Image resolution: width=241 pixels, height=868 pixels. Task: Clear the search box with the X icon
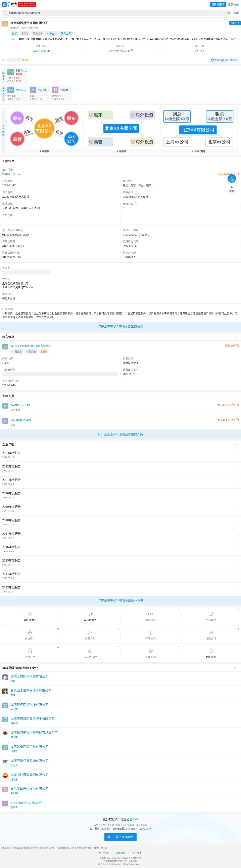point(229,13)
